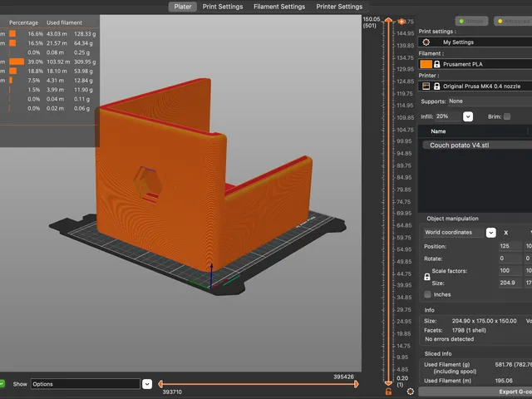Click the '1798 (1 shell)' facets value
The image size is (532, 399).
pos(469,330)
